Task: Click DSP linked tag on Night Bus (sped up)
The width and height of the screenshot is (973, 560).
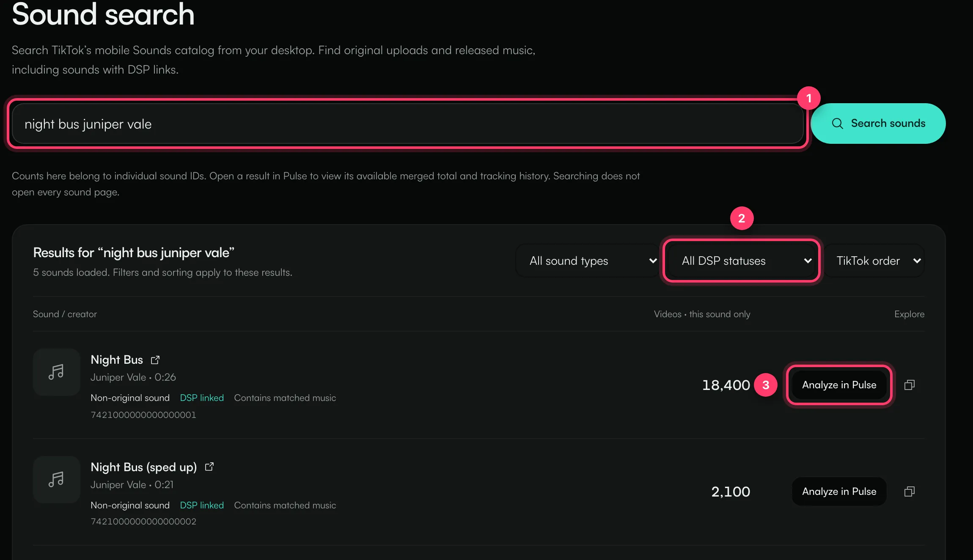Action: (202, 505)
